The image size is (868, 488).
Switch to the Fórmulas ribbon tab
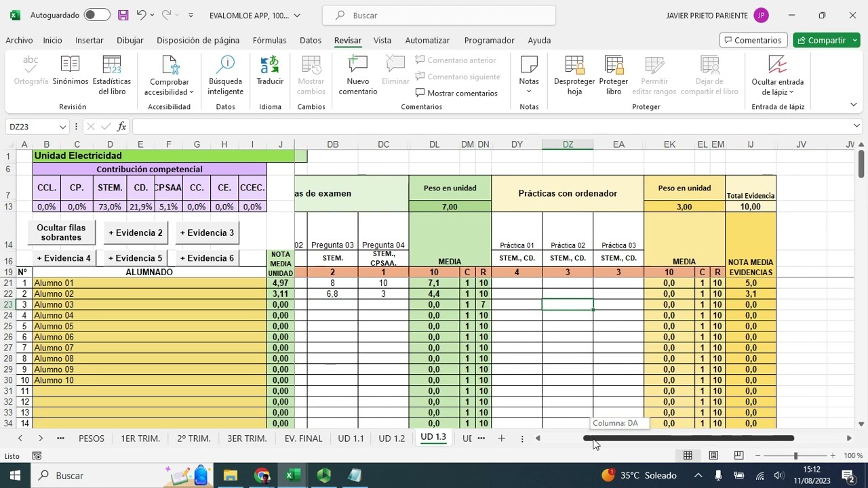[x=269, y=40]
